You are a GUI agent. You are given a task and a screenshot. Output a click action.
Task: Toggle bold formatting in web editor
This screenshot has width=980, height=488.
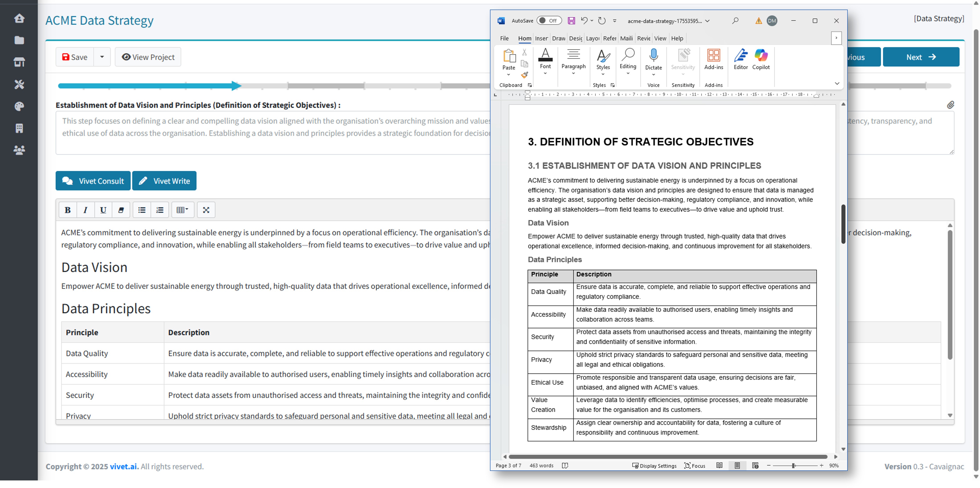[x=68, y=210]
